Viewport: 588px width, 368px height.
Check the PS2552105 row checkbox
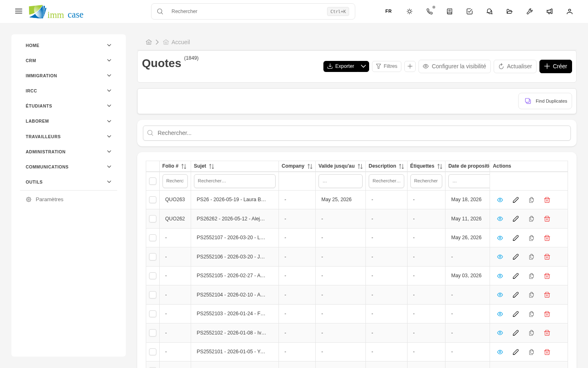tap(153, 276)
